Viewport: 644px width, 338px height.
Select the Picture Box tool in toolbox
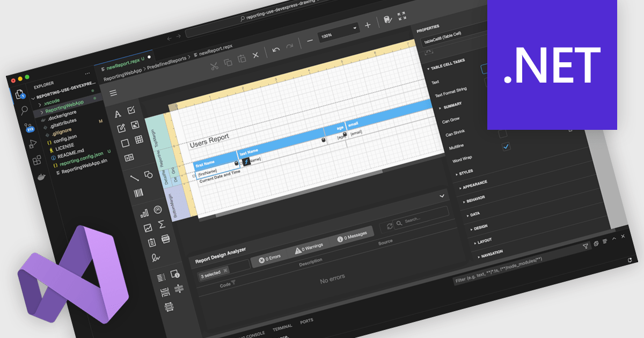[135, 126]
